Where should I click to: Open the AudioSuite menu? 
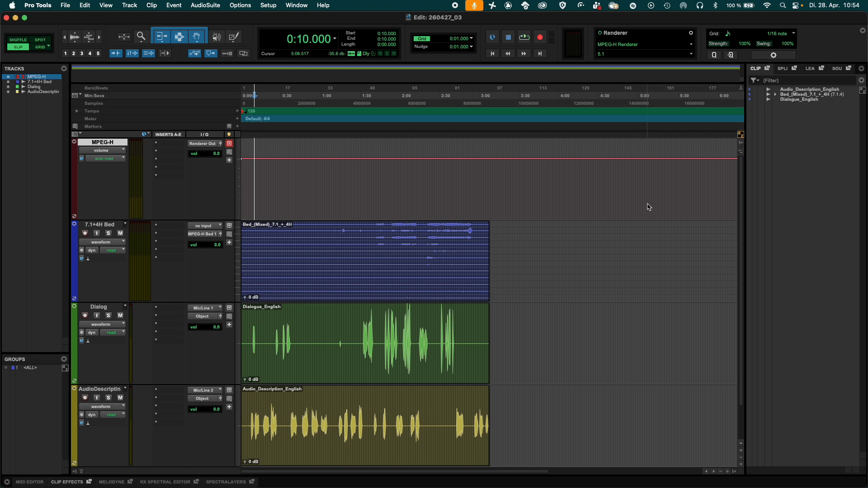tap(205, 5)
